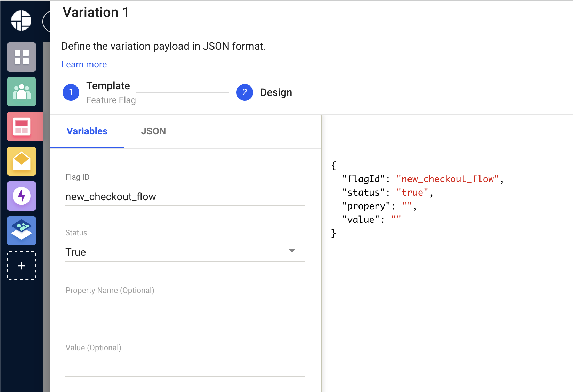The width and height of the screenshot is (573, 392).
Task: Open the dashboard grid icon
Action: tap(22, 57)
